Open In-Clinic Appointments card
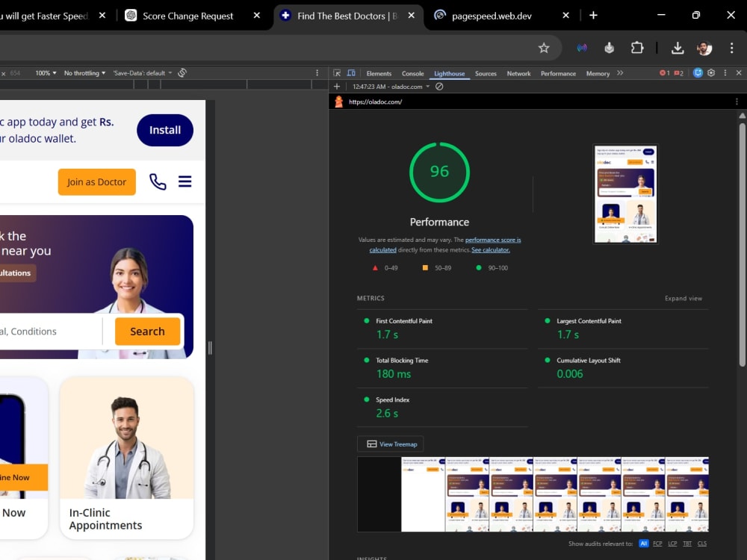Screen dimensions: 747x560 127,458
